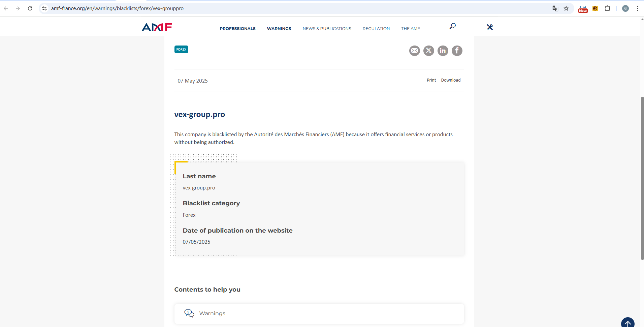Share on X (Twitter) icon
This screenshot has height=327, width=644.
tap(428, 51)
